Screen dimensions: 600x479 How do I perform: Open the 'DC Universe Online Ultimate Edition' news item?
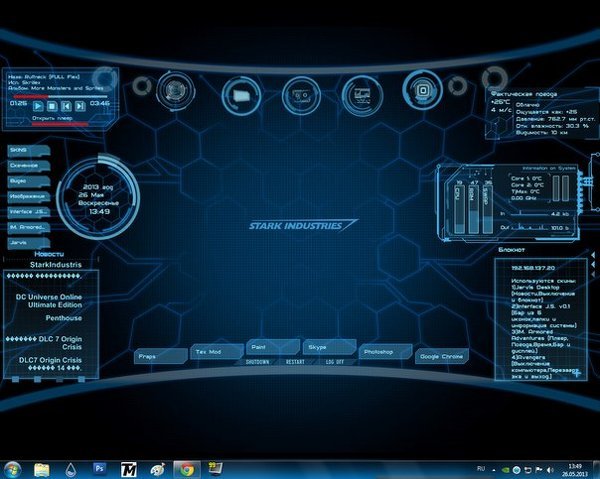[x=50, y=302]
